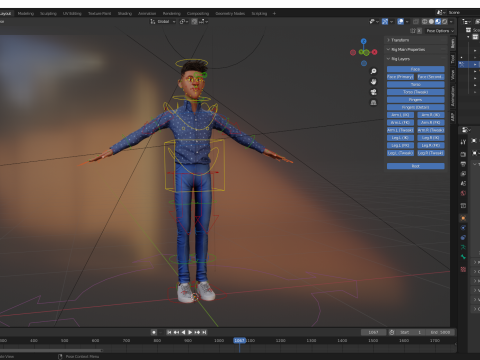480x360 pixels.
Task: Click the End frame field
Action: point(441,332)
